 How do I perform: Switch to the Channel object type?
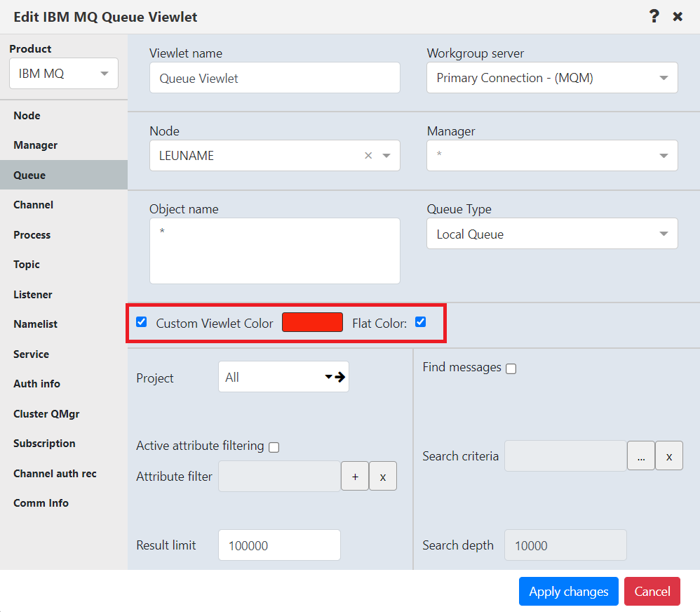(64, 205)
